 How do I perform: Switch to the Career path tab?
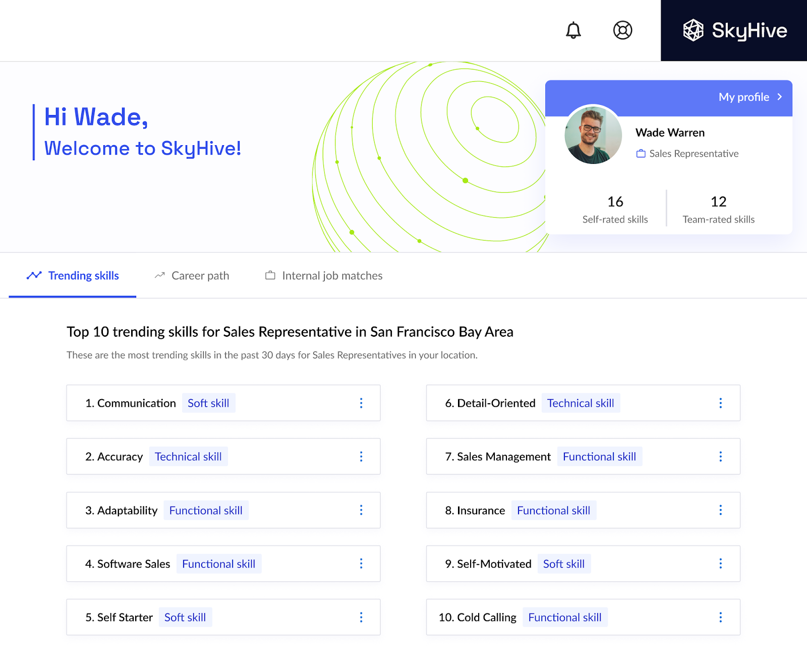192,276
